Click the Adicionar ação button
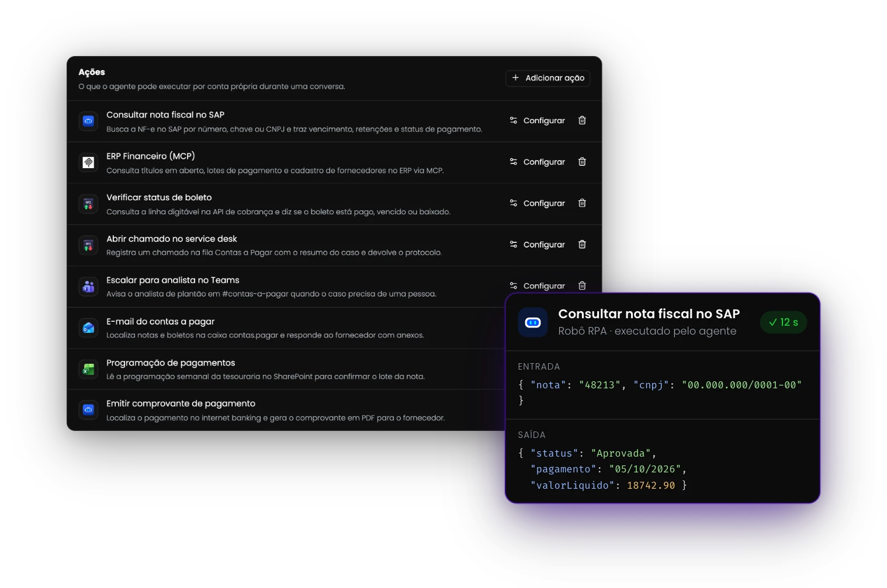 click(548, 78)
